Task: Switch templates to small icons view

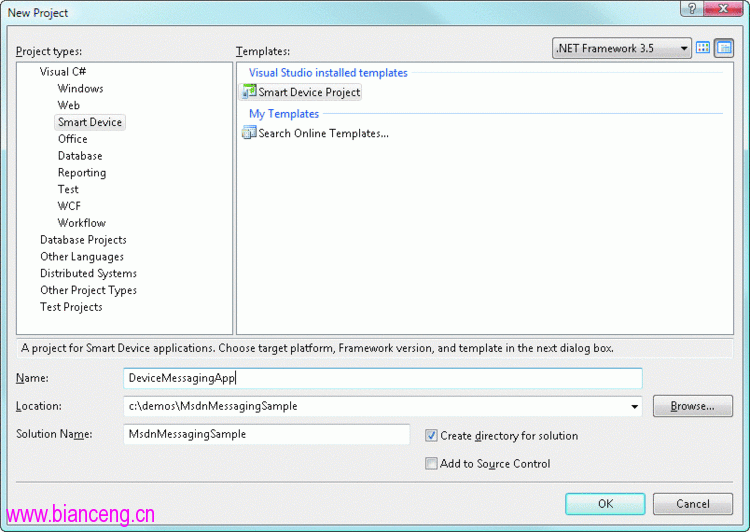Action: [724, 48]
